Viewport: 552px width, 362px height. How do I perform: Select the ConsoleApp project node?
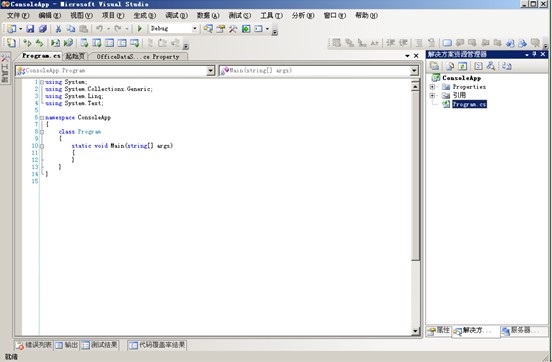(x=461, y=78)
